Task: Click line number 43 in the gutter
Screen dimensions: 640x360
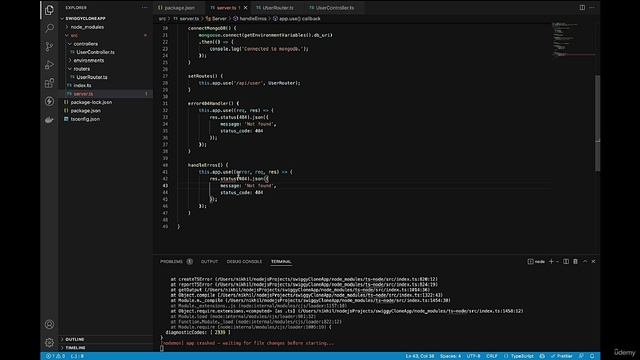Action: 165,186
